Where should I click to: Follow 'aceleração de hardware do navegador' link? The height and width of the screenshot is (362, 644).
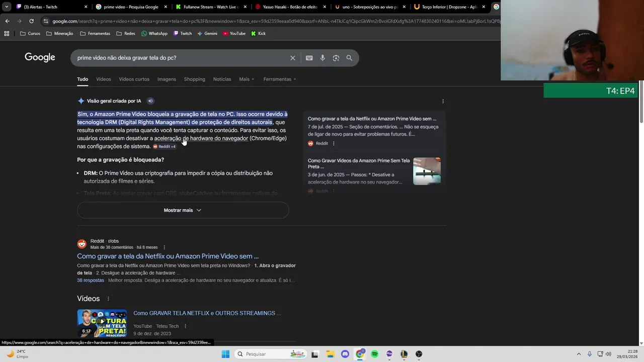201,138
